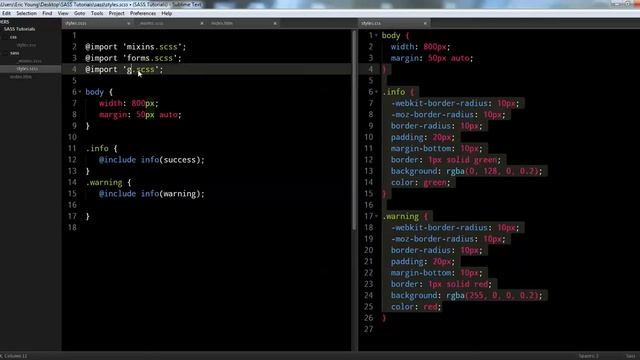The image size is (640, 360).
Task: Open index.html file in the sidebar
Action: (21, 77)
